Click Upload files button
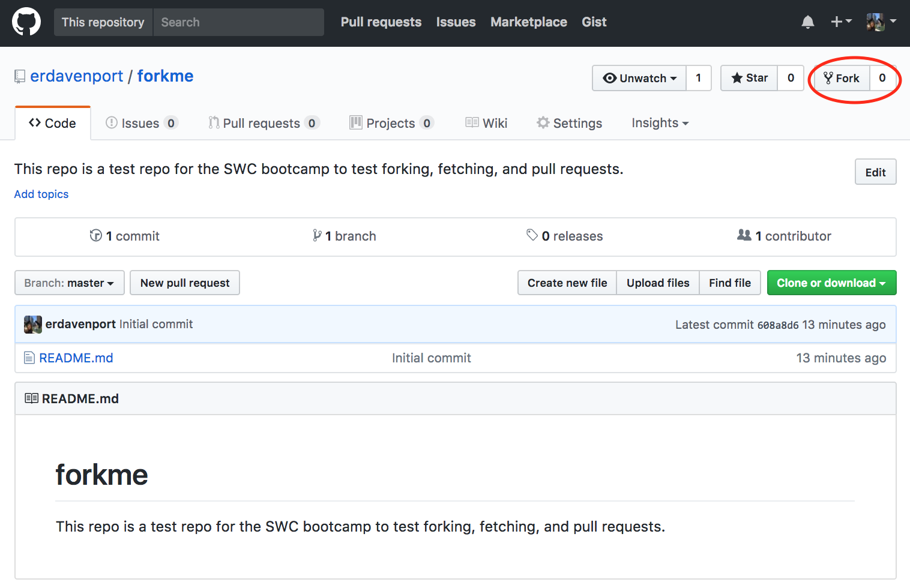 pos(658,283)
